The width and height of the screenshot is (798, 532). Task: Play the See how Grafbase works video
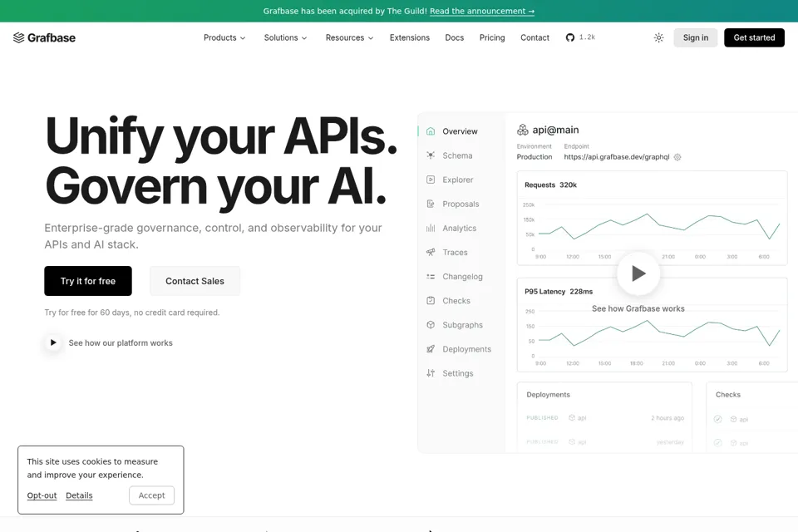638,273
